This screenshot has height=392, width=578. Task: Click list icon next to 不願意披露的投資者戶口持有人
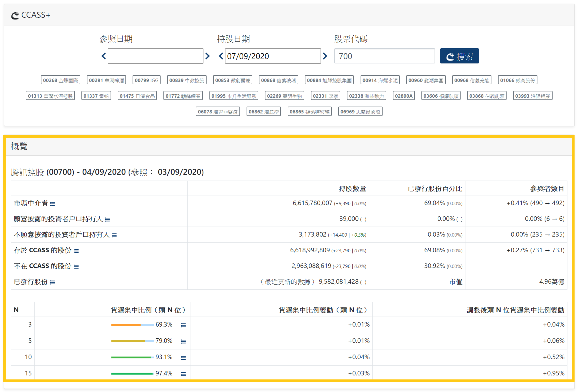(x=114, y=235)
